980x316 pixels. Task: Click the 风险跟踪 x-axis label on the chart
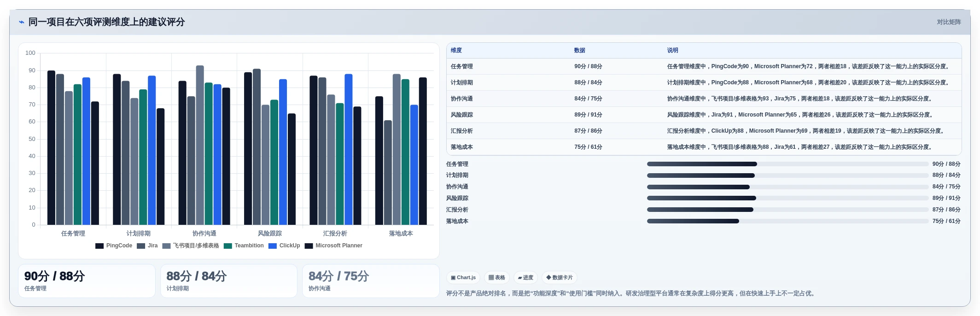coord(270,234)
